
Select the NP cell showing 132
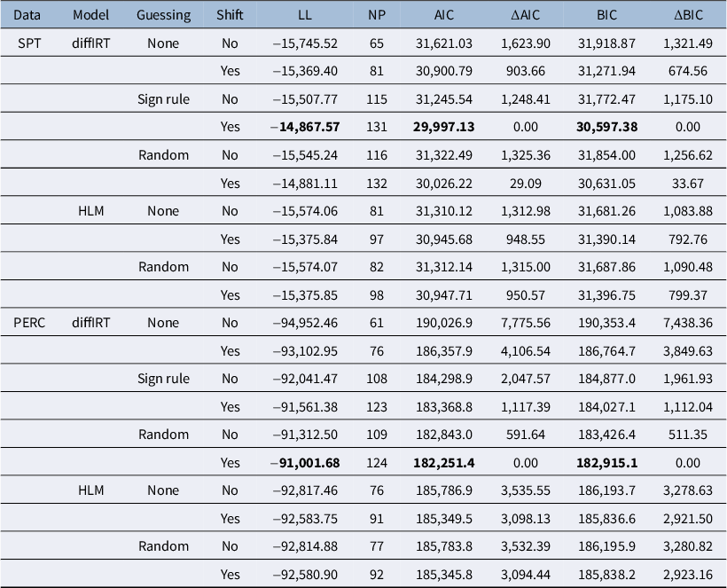[x=377, y=184]
